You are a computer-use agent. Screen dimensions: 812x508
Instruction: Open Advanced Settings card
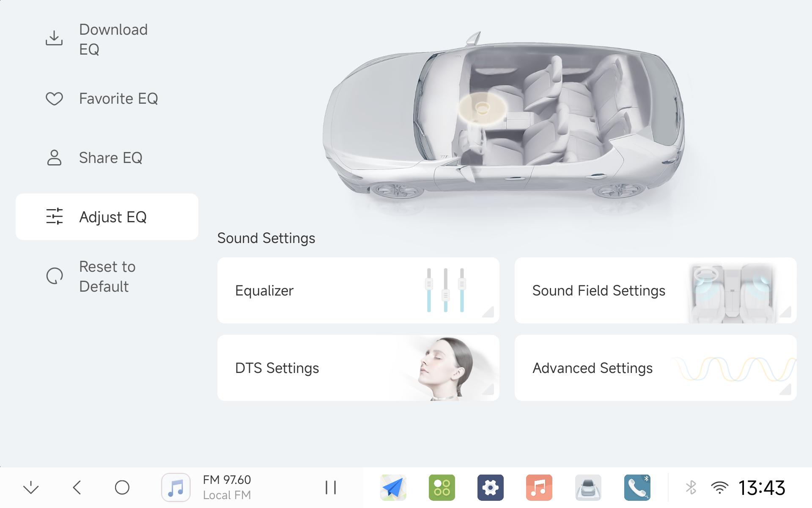pos(656,368)
